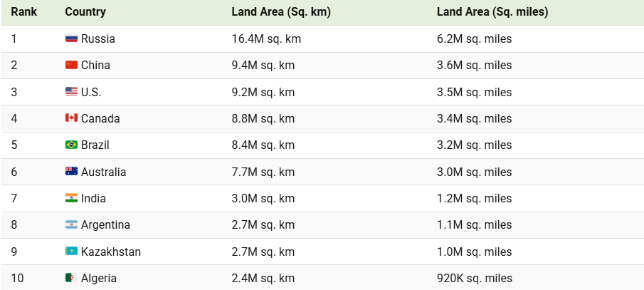644x290 pixels.
Task: Click the China flag icon
Action: tap(71, 66)
